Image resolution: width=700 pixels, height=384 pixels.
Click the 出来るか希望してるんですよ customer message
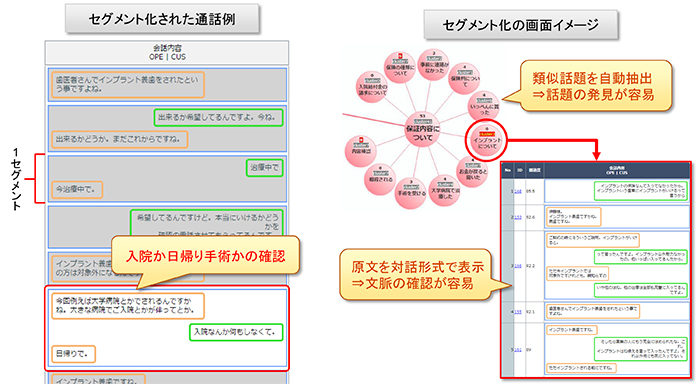[219, 117]
